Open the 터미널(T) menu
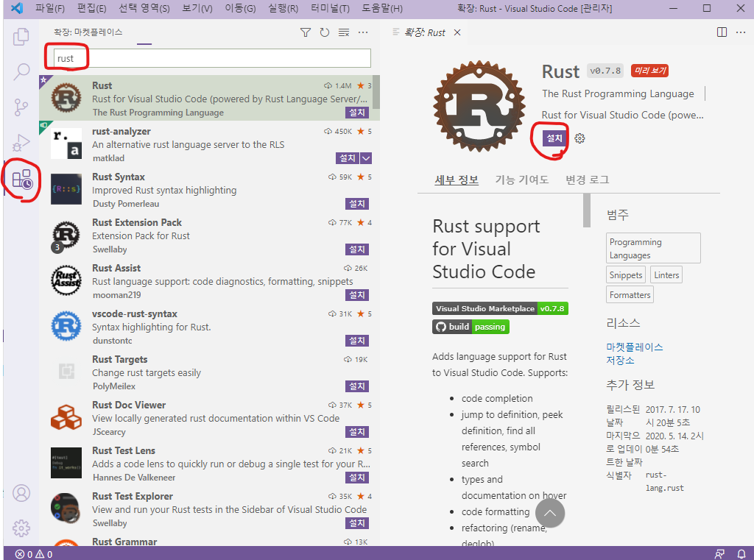The height and width of the screenshot is (560, 754). (330, 8)
